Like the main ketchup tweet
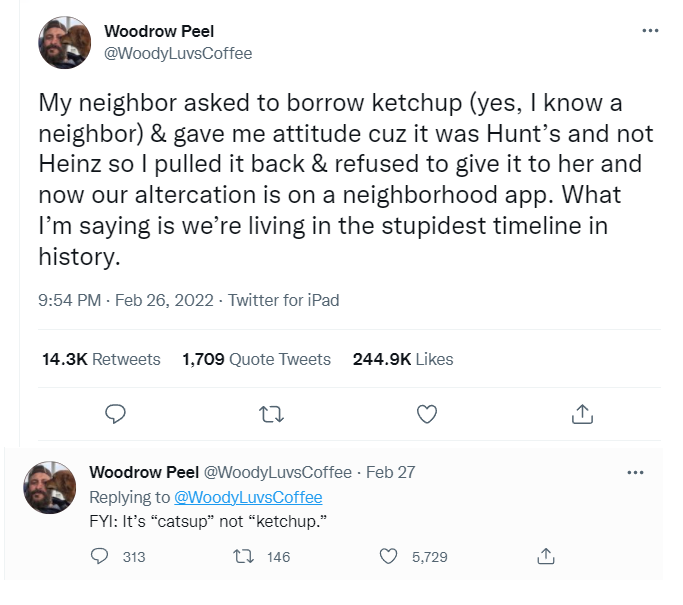 point(427,413)
